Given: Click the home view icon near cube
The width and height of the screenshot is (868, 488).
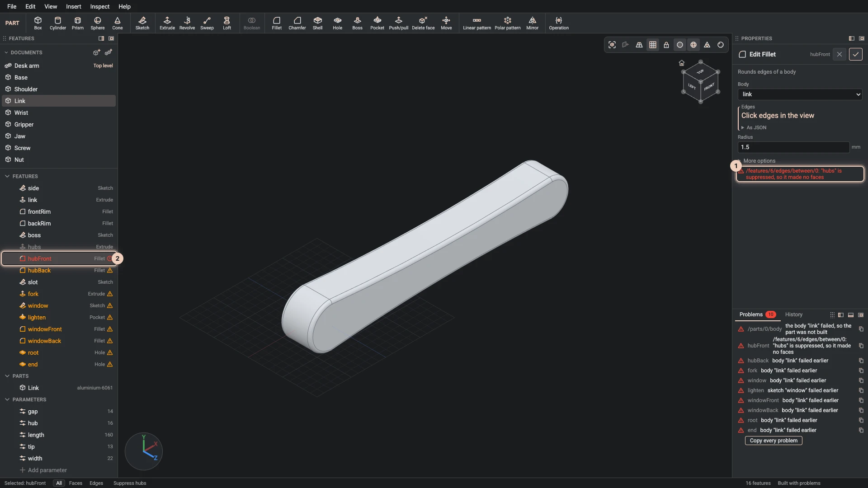Looking at the screenshot, I should [681, 63].
